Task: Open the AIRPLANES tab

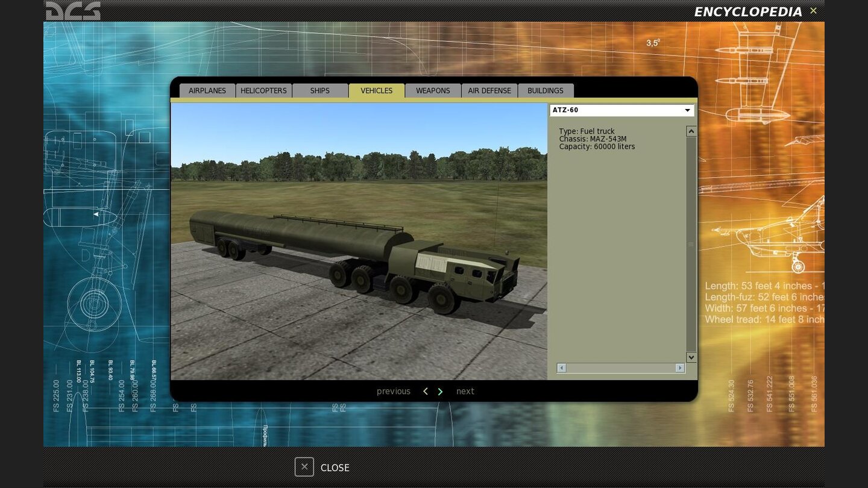Action: (x=207, y=90)
